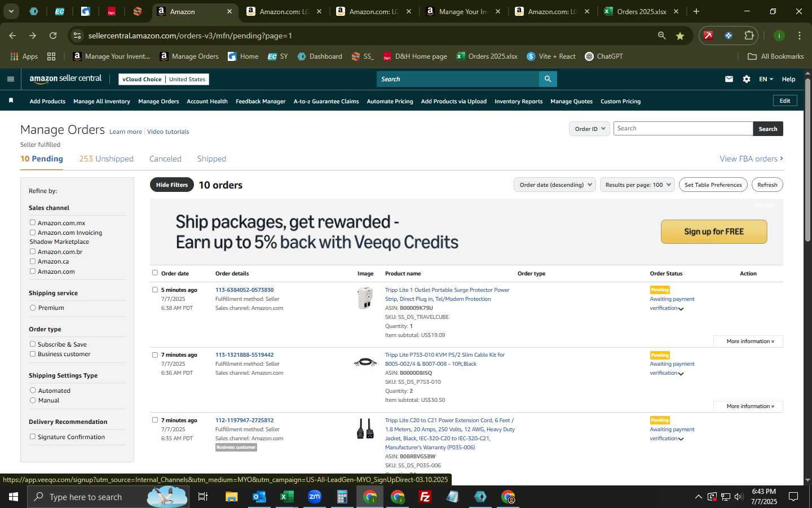Open Results per page: 100 dropdown

(637, 185)
